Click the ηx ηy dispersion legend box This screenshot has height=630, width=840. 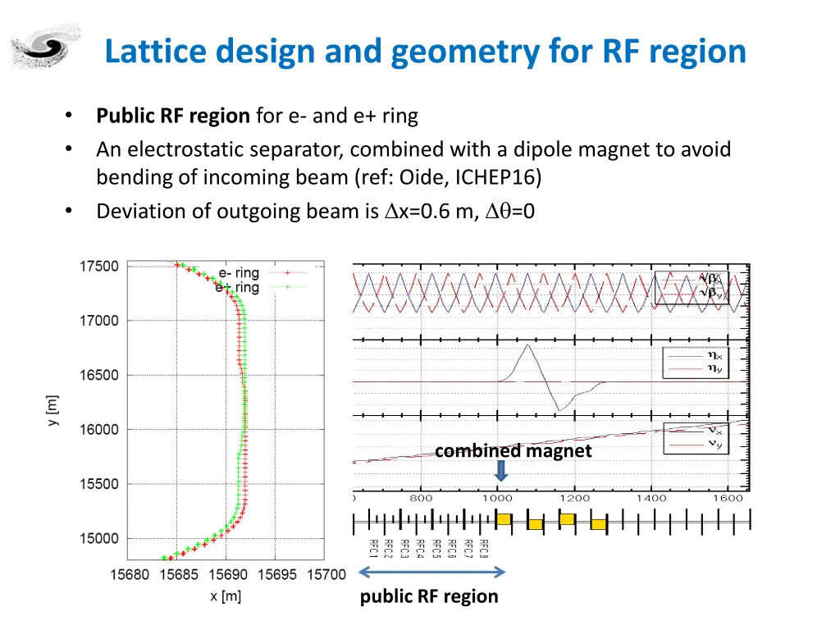pyautogui.click(x=696, y=363)
